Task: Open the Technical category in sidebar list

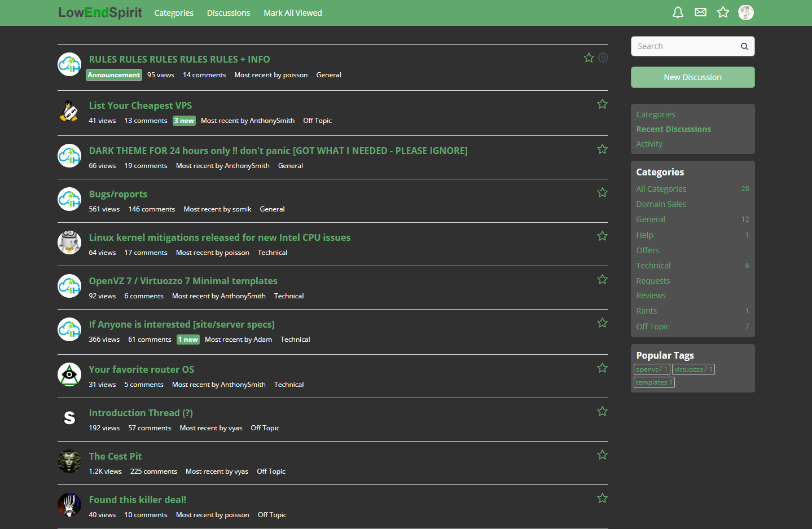Action: point(653,266)
